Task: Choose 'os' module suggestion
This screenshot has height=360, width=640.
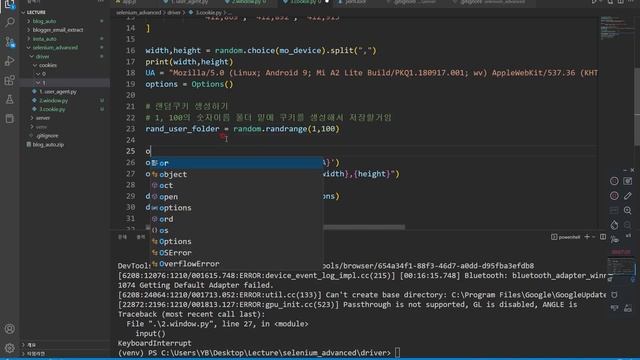Action: (237, 230)
